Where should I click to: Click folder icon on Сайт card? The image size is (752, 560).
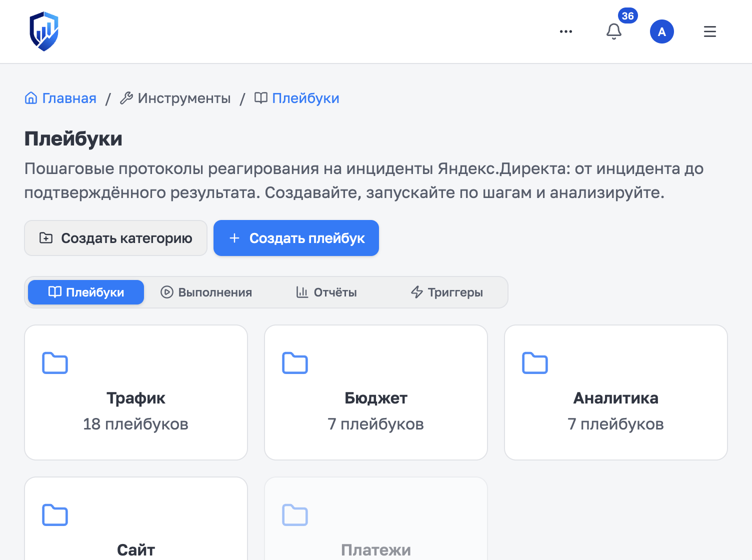(x=55, y=515)
